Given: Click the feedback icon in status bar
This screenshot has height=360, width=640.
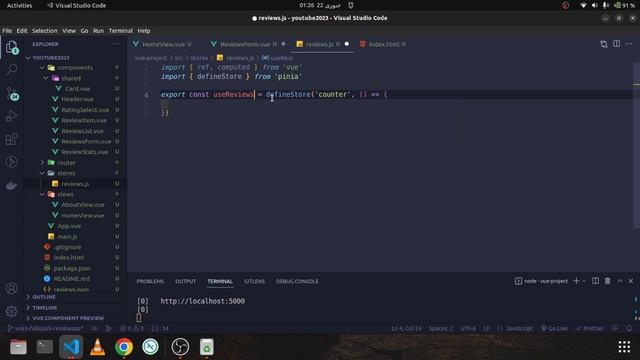Looking at the screenshot, I should 615,328.
